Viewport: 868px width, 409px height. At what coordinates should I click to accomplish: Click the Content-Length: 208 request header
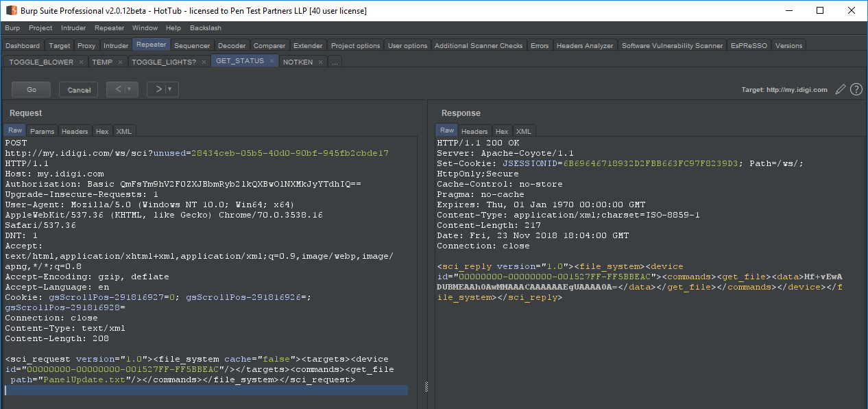57,338
